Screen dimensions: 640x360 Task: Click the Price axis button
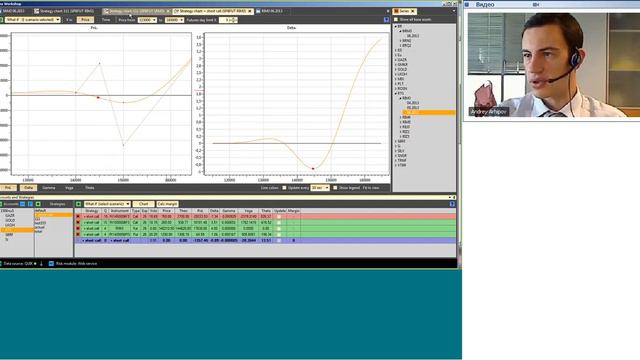point(85,20)
